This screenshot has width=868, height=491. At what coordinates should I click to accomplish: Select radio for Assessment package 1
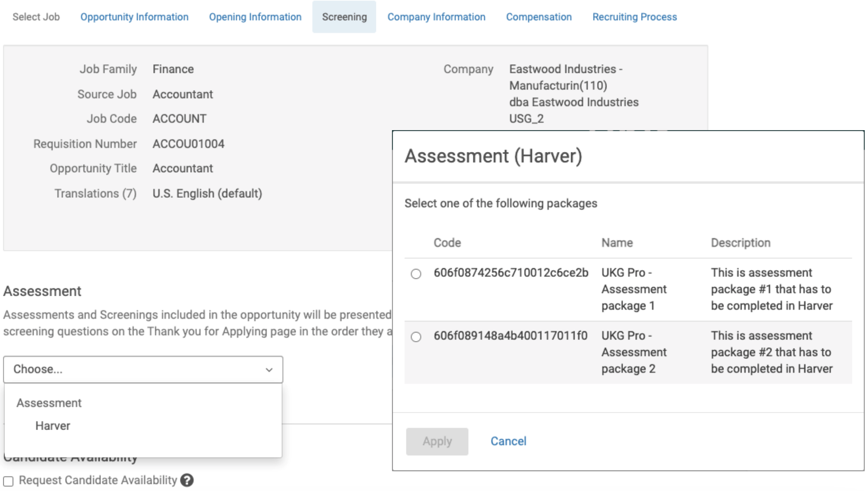point(416,274)
